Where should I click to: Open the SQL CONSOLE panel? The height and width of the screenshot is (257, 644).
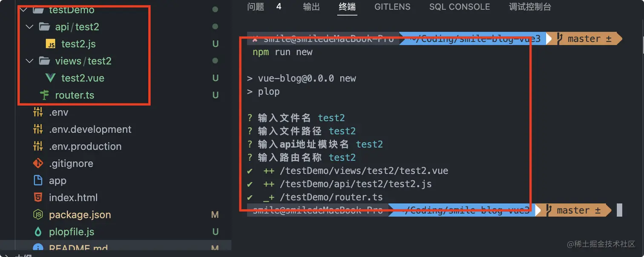[x=459, y=7]
